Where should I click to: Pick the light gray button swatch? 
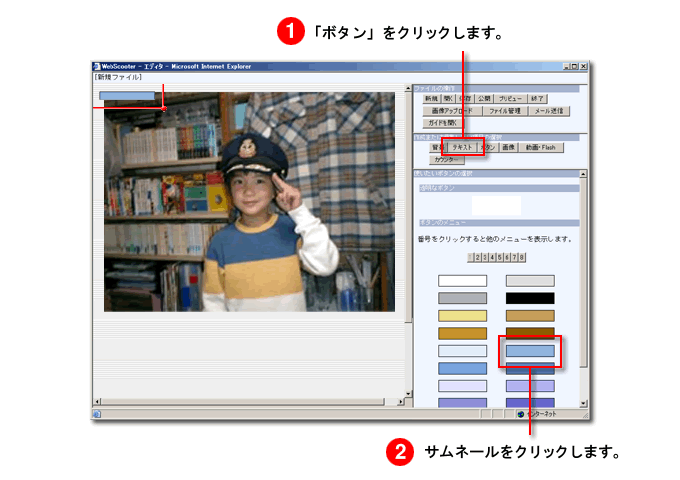(530, 281)
